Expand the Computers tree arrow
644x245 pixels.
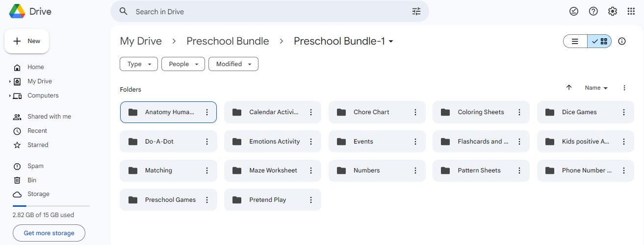(10, 96)
